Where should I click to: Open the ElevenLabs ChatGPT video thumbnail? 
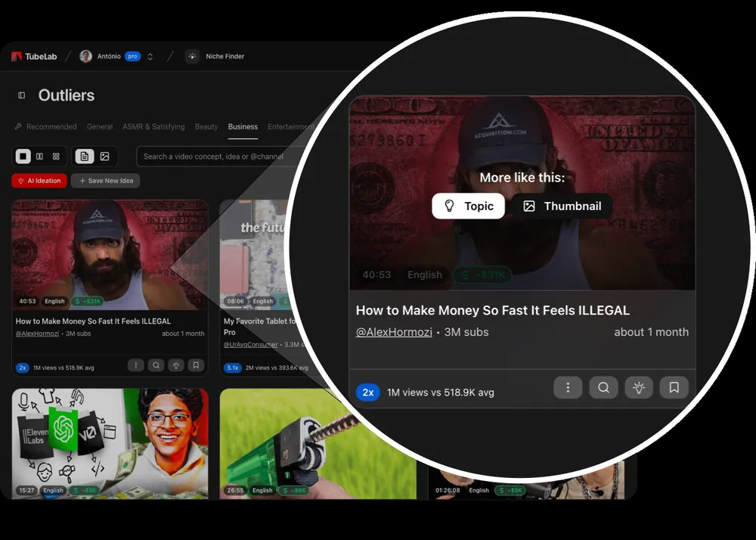(x=110, y=443)
